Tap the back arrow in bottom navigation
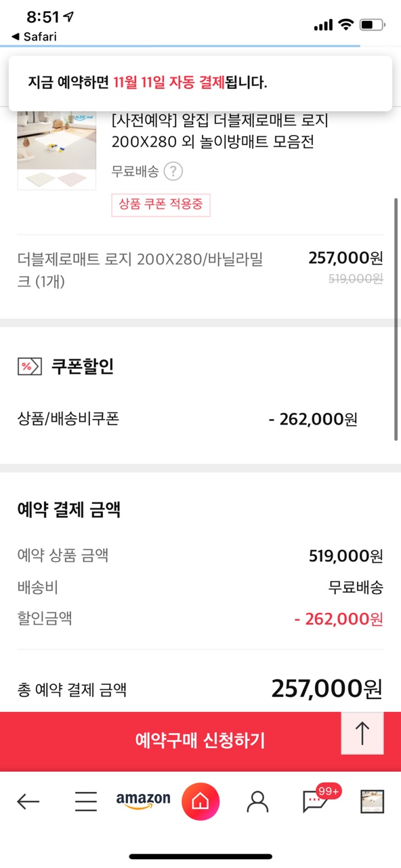The image size is (401, 868). click(28, 802)
